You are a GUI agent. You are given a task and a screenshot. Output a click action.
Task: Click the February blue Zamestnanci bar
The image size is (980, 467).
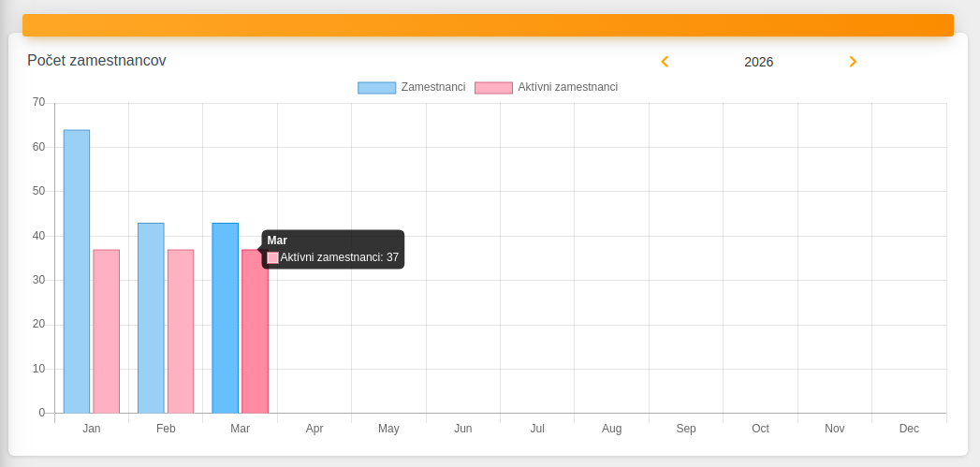[151, 318]
